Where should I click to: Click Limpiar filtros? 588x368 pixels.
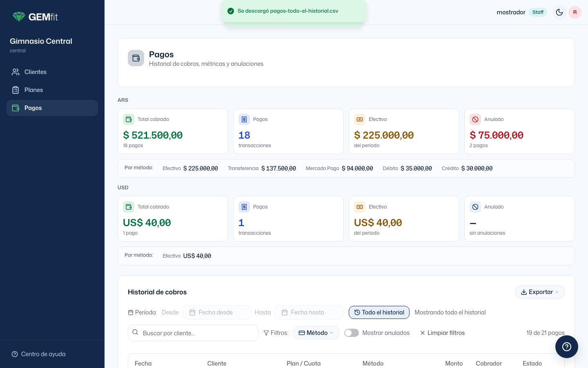point(442,333)
